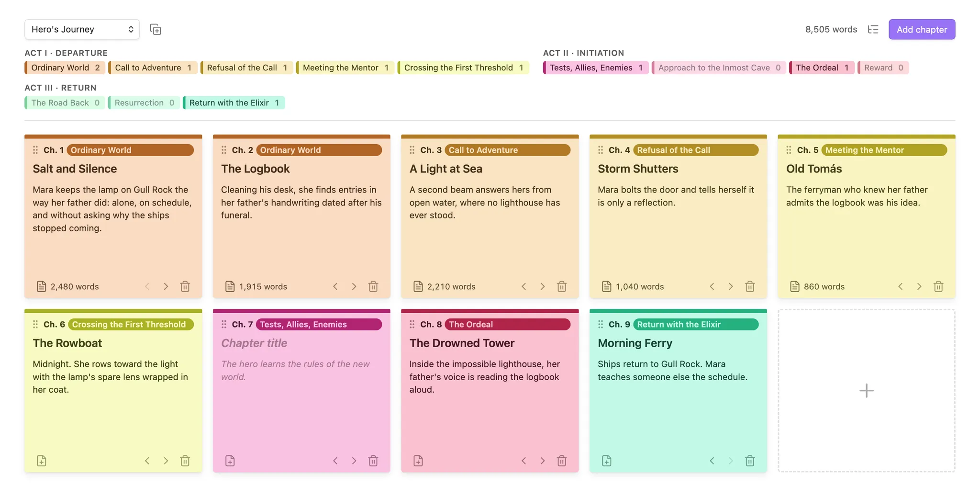Screen dimensions: 980x487
Task: Click the duplicate template icon beside Hero's Journey
Action: (156, 29)
